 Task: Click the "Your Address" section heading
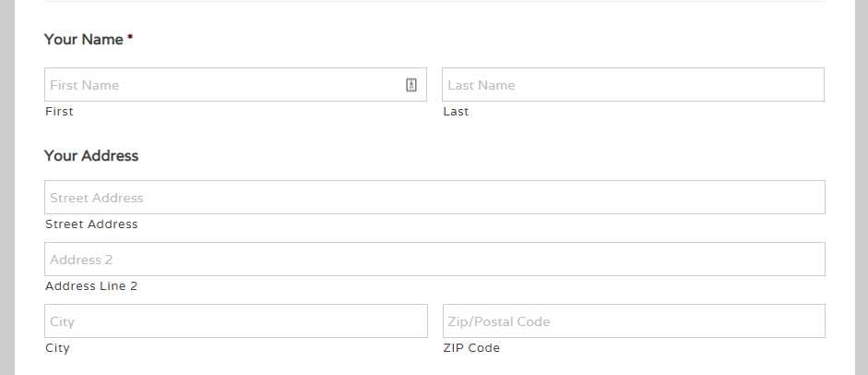(x=91, y=156)
